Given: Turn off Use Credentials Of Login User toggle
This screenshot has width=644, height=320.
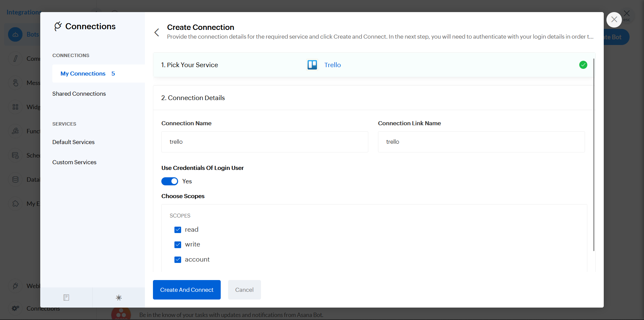Looking at the screenshot, I should tap(170, 181).
